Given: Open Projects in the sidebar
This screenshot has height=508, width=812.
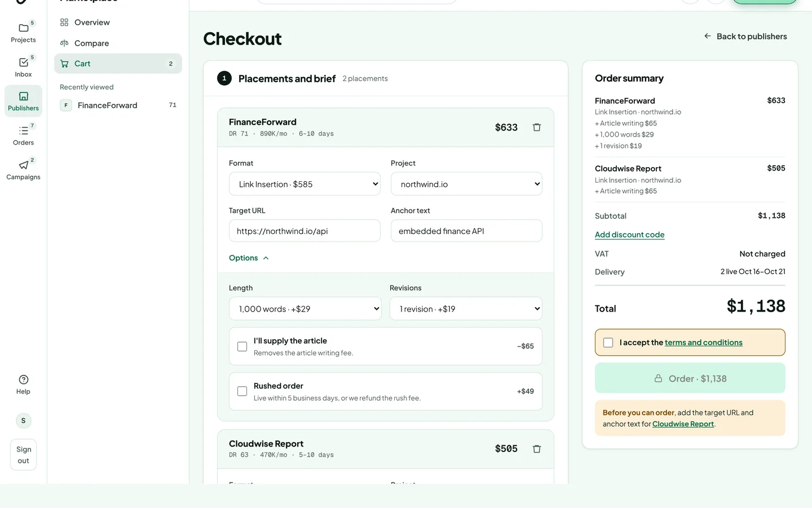Looking at the screenshot, I should pyautogui.click(x=23, y=33).
